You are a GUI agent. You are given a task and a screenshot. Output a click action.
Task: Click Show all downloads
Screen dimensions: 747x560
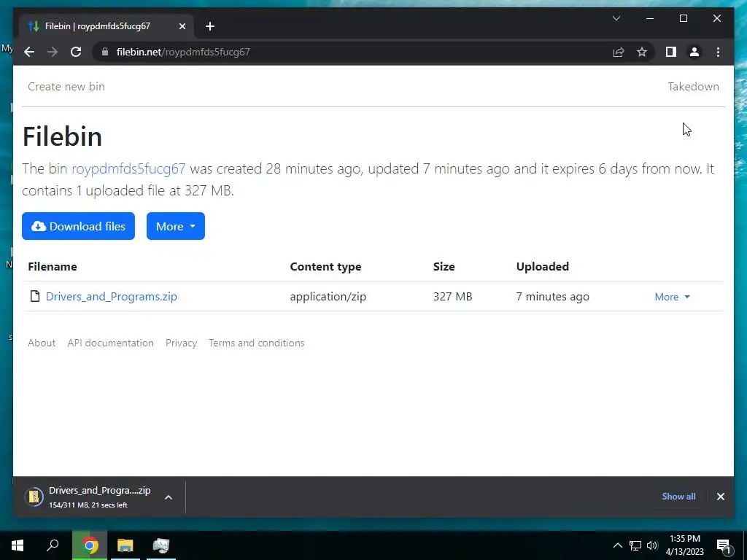(678, 496)
